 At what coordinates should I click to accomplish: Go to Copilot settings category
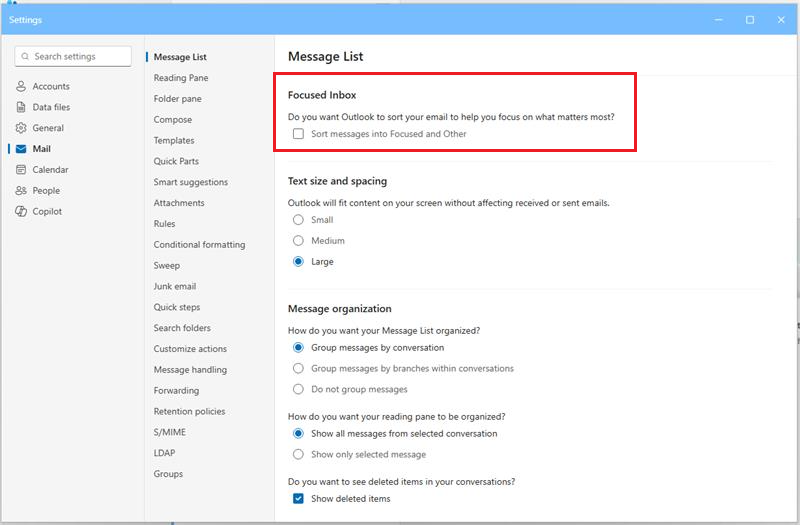coord(47,212)
